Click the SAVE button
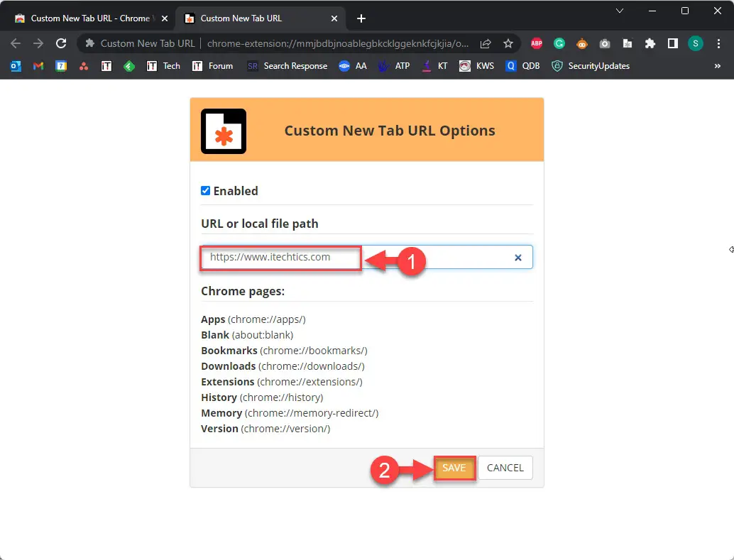 point(454,468)
